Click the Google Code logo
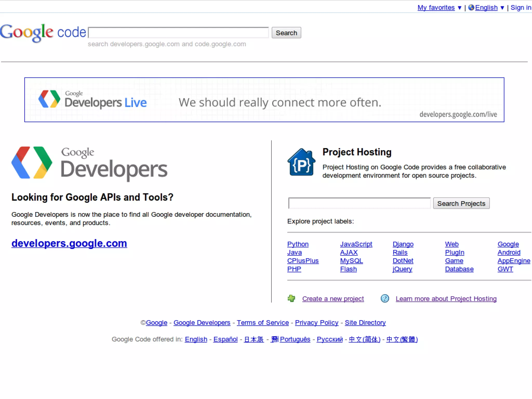The height and width of the screenshot is (399, 532). pyautogui.click(x=43, y=33)
